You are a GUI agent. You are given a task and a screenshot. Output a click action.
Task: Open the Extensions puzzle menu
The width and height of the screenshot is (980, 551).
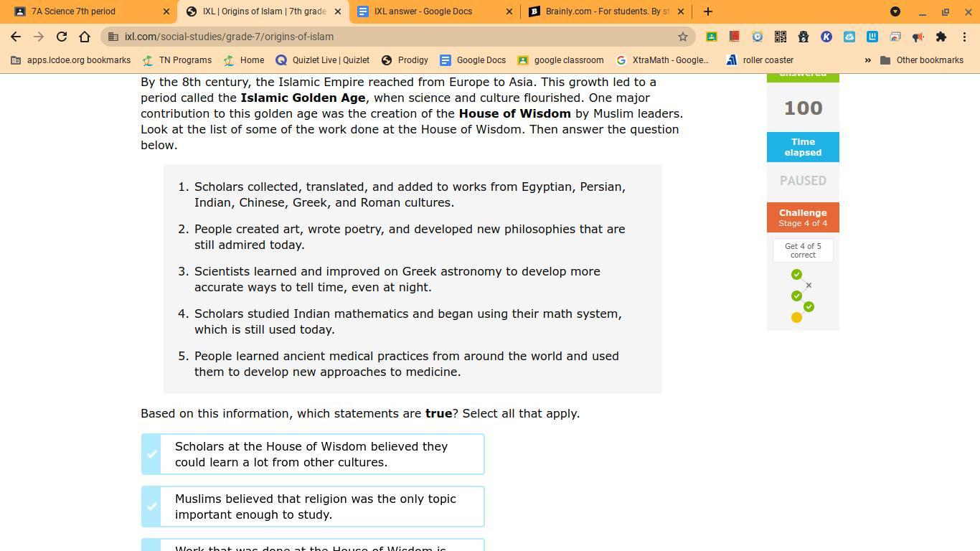click(941, 37)
